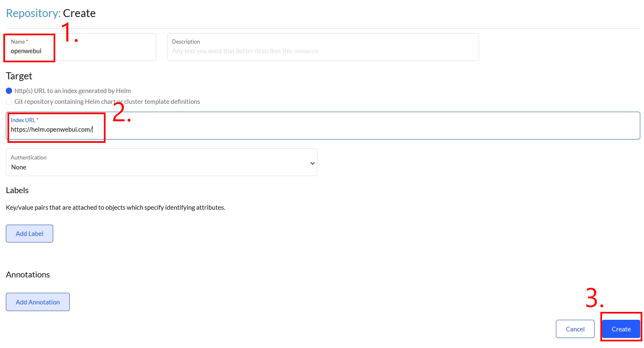Click into the Index URL field

click(323, 125)
